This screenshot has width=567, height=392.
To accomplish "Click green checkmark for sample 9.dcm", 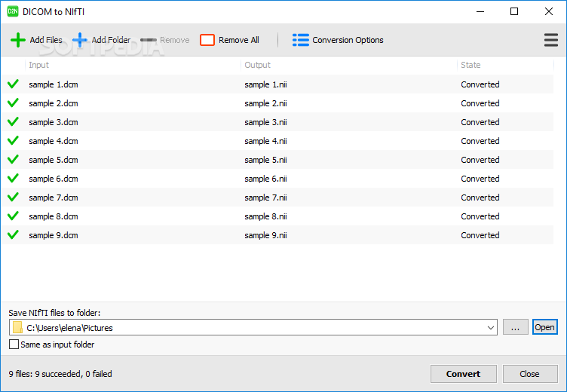I will pos(13,234).
